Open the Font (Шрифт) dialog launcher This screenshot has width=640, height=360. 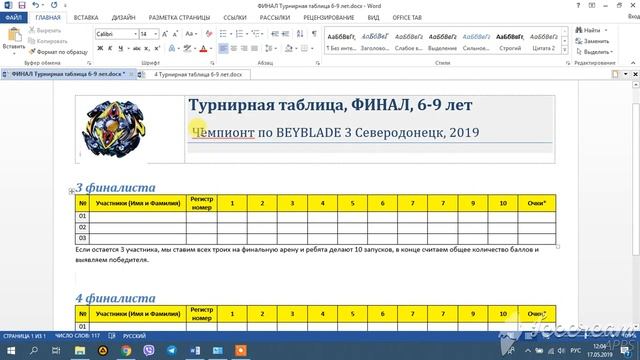point(212,63)
